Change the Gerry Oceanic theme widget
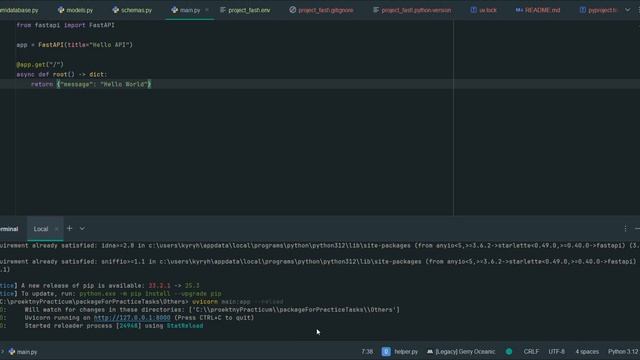640x360 pixels. pos(461,351)
